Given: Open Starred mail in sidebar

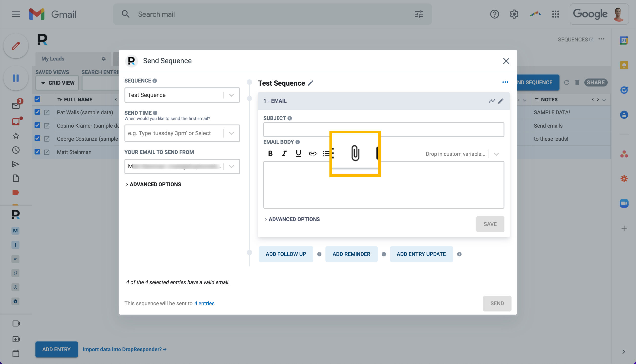Looking at the screenshot, I should click(x=16, y=136).
